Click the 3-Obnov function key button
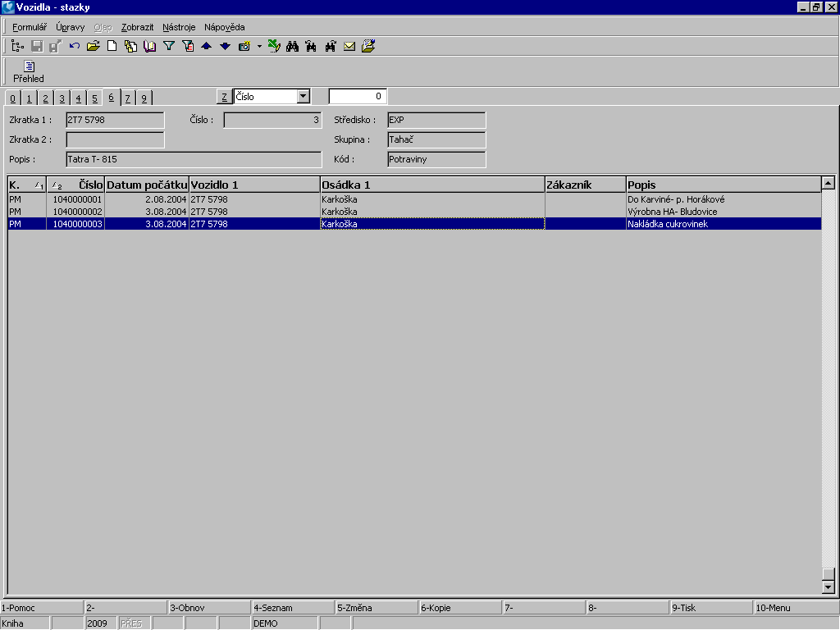The width and height of the screenshot is (840, 630). click(x=209, y=608)
